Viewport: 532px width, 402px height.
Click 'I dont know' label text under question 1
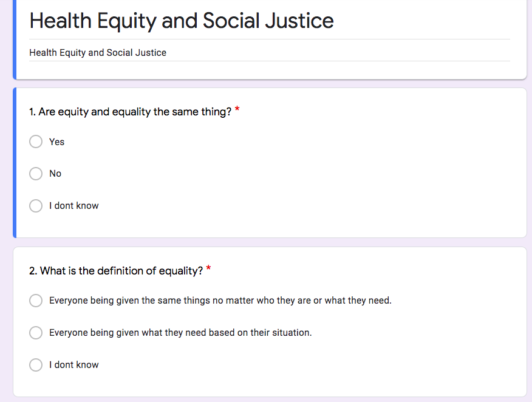(x=74, y=206)
